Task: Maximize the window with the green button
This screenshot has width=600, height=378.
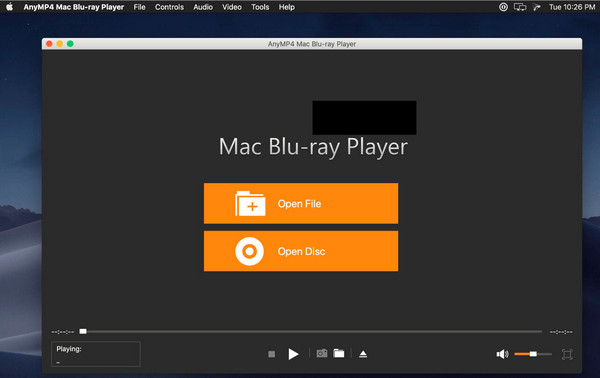Action: 70,44
